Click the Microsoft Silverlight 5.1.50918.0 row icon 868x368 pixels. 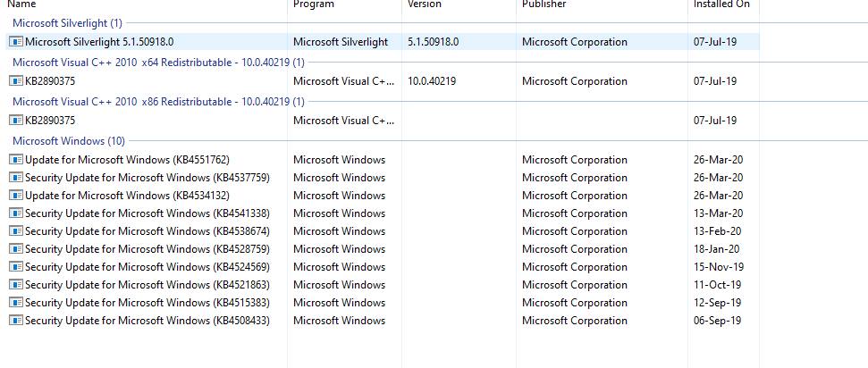pos(16,41)
